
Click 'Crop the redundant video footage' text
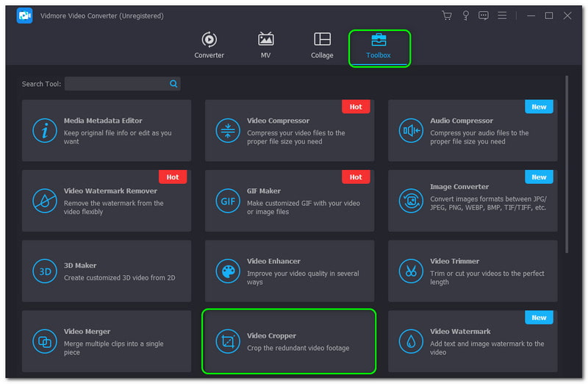[x=298, y=348]
